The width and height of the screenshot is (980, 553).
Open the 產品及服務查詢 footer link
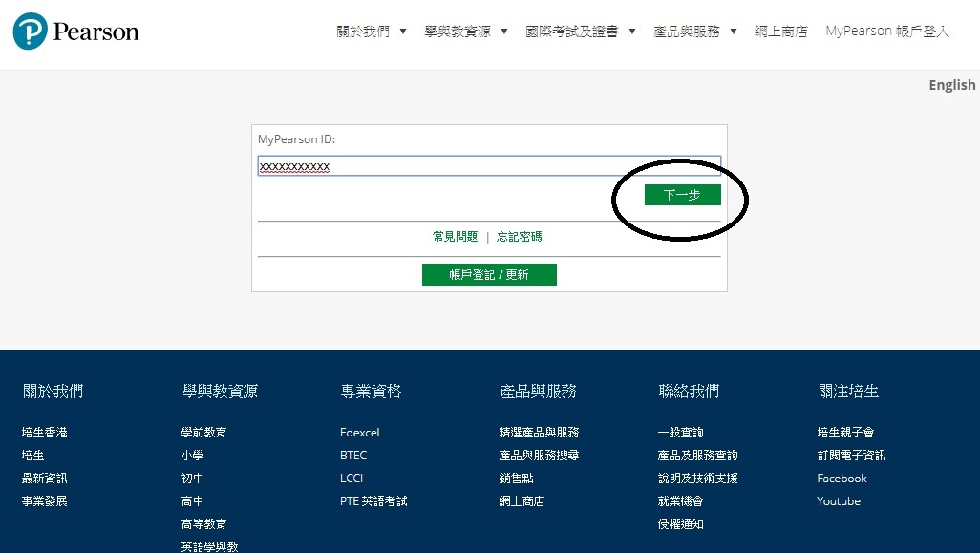pos(697,456)
